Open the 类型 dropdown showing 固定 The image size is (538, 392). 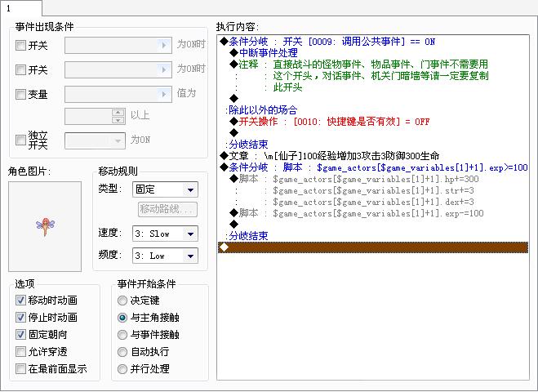point(165,189)
